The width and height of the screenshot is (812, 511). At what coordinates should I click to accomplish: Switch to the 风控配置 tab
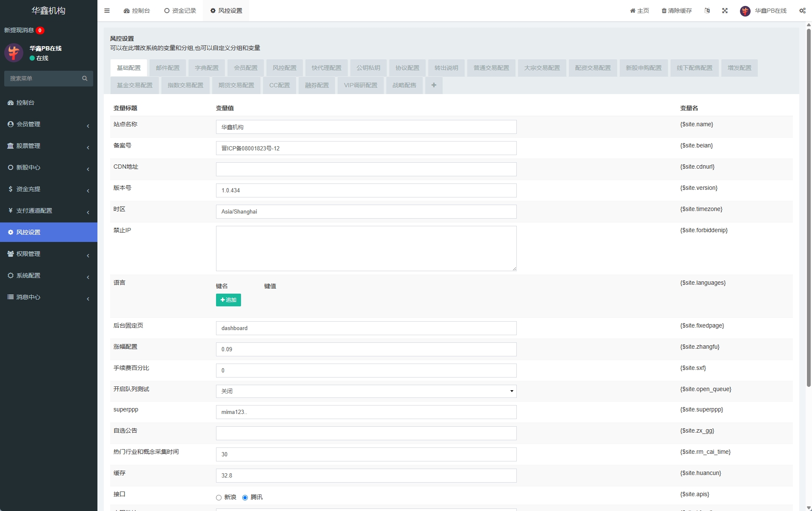tap(284, 68)
